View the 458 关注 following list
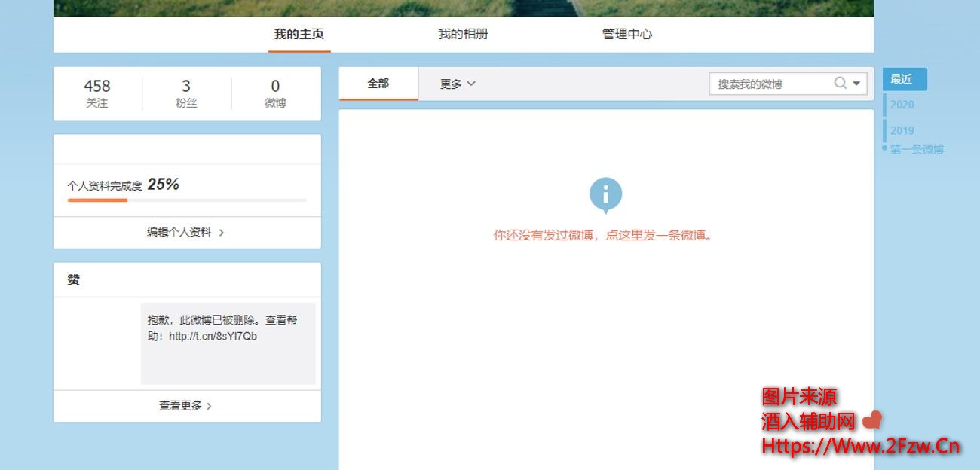Viewport: 980px width, 470px height. 97,93
